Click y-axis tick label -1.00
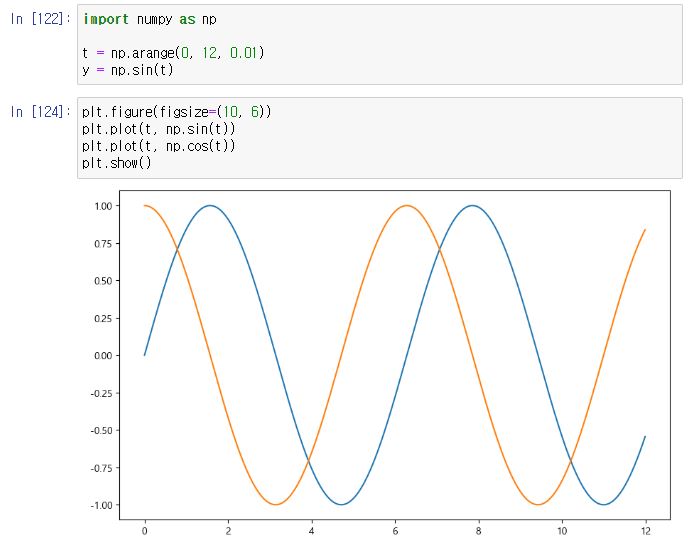 pos(101,505)
